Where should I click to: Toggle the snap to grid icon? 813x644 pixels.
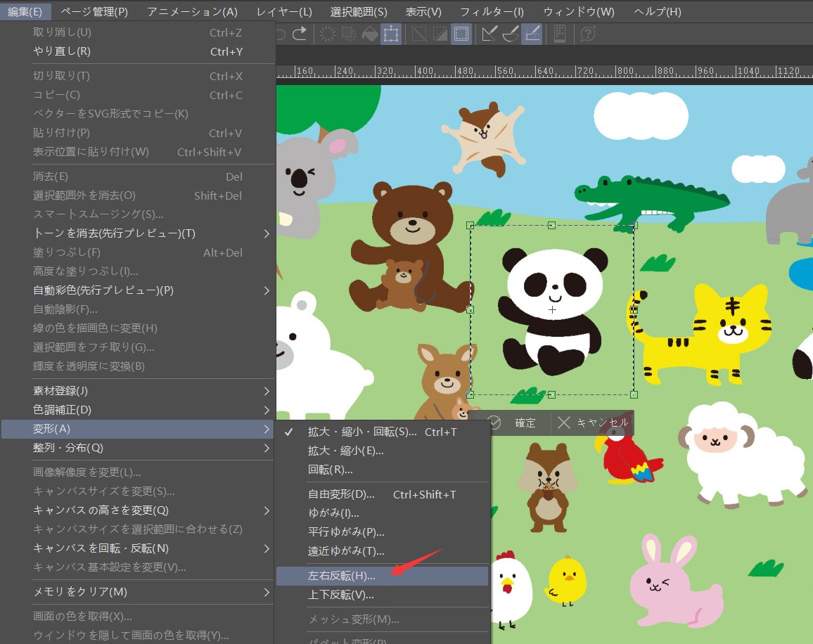[x=532, y=33]
